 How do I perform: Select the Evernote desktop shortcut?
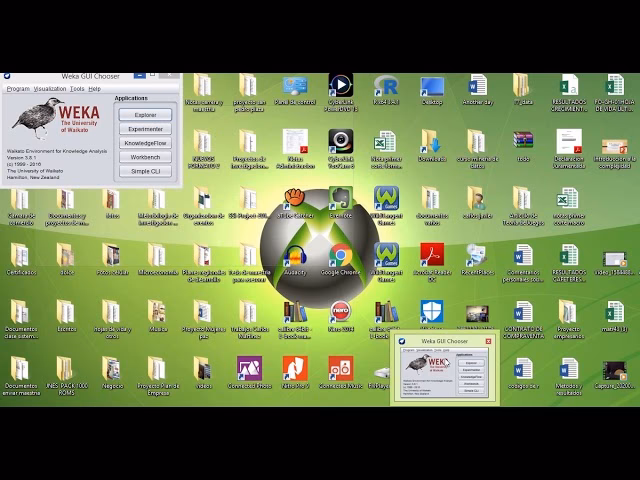tap(341, 203)
